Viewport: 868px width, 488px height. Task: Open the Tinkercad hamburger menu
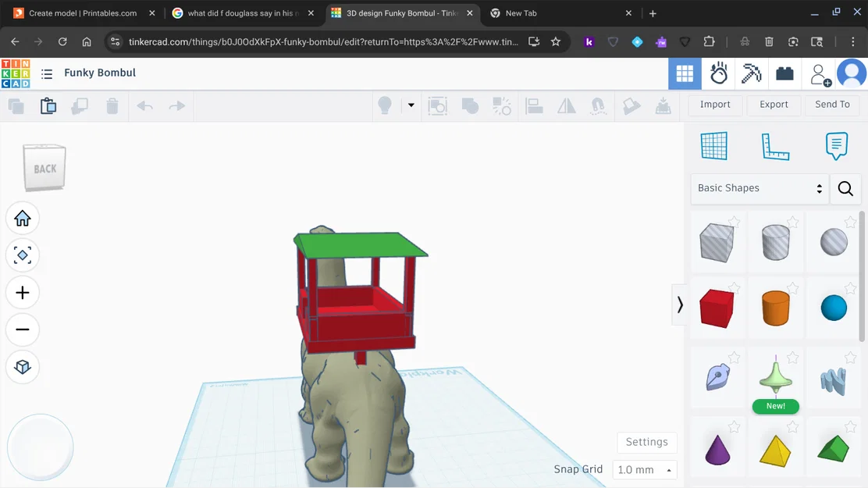click(x=47, y=73)
